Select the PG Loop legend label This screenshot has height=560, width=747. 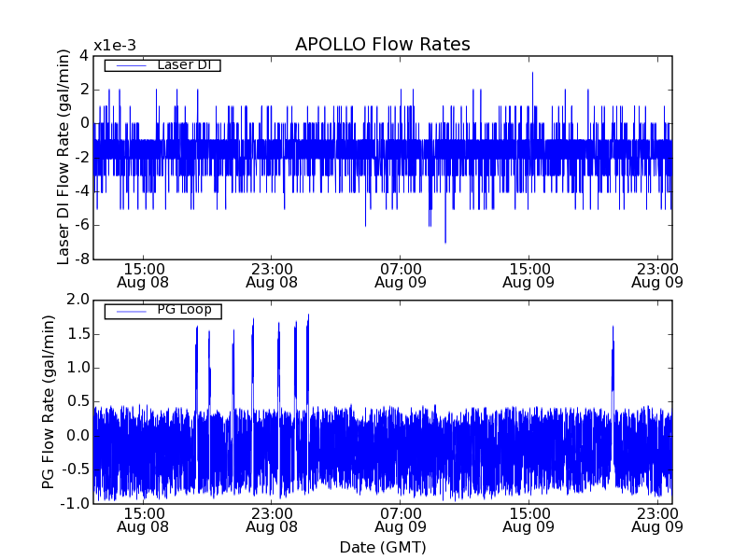pos(184,310)
